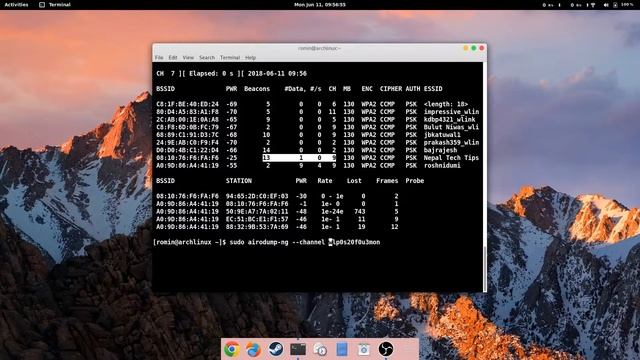Screen dimensions: 640x360
Task: Click the Wi-Fi icon in the top bar
Action: (x=593, y=5)
